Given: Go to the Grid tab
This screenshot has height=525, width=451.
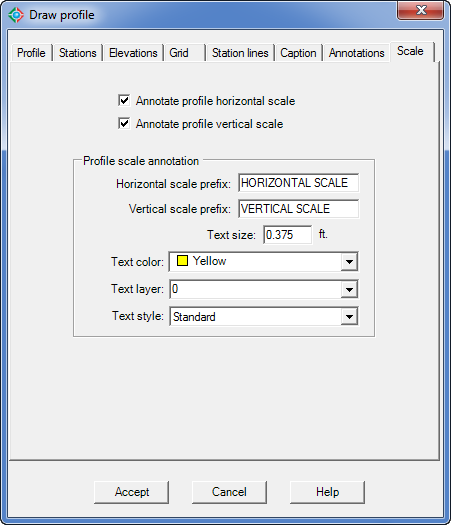Looking at the screenshot, I should click(x=185, y=53).
